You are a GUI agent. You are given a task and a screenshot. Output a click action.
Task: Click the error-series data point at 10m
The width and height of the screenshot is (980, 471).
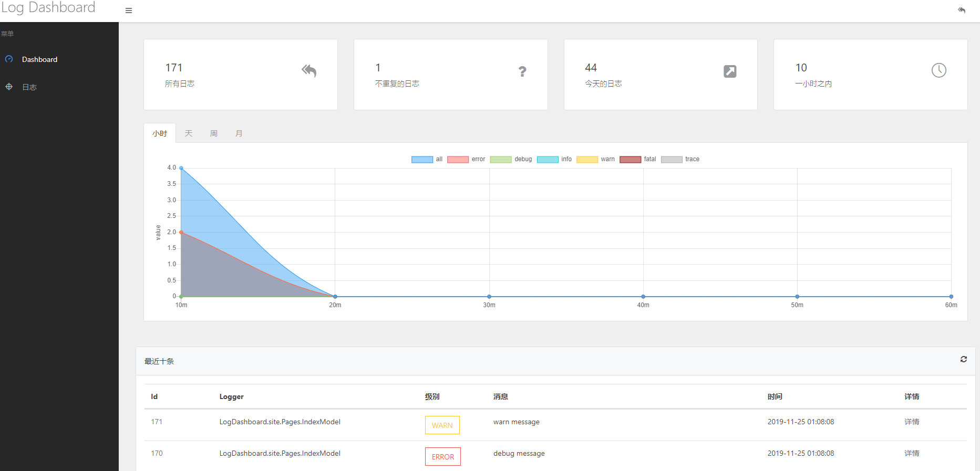(x=181, y=232)
